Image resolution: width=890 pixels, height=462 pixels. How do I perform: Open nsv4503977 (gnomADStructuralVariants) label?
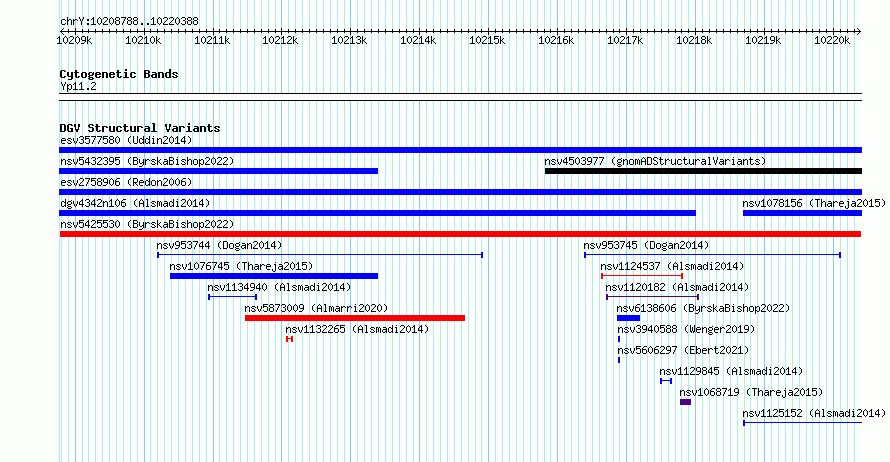point(655,161)
